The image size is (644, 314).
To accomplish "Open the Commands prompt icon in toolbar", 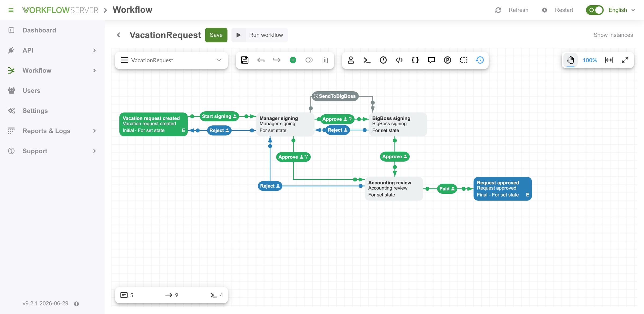I will [367, 60].
